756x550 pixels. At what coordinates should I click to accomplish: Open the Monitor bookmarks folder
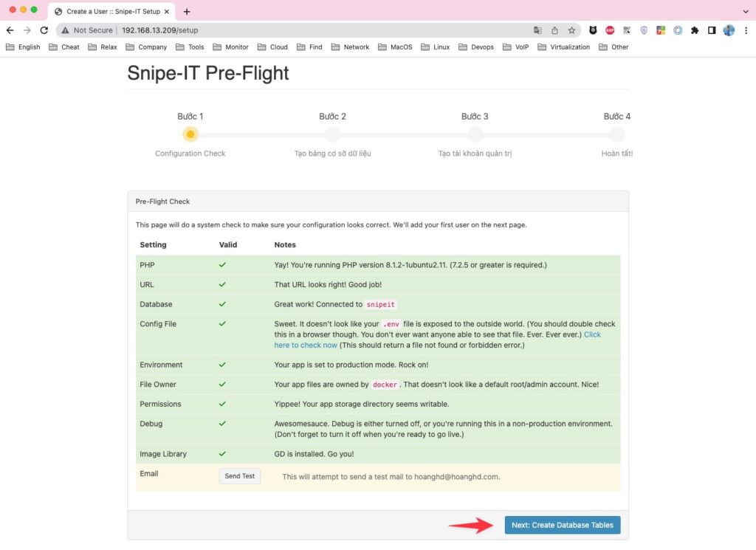tap(231, 47)
